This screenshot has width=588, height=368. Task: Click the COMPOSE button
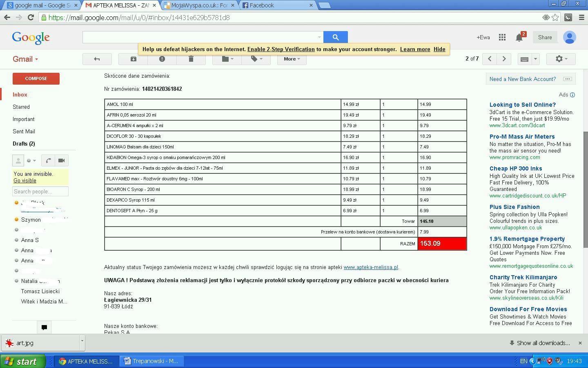click(x=36, y=79)
